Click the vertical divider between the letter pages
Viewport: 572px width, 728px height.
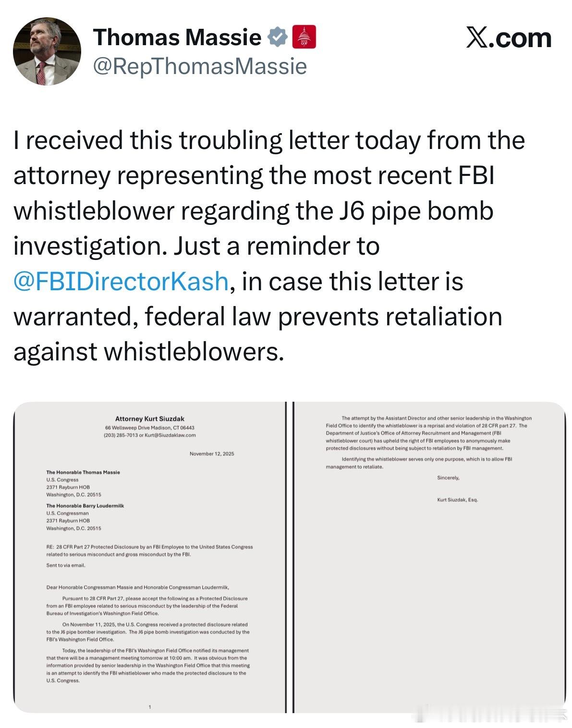[x=290, y=556]
